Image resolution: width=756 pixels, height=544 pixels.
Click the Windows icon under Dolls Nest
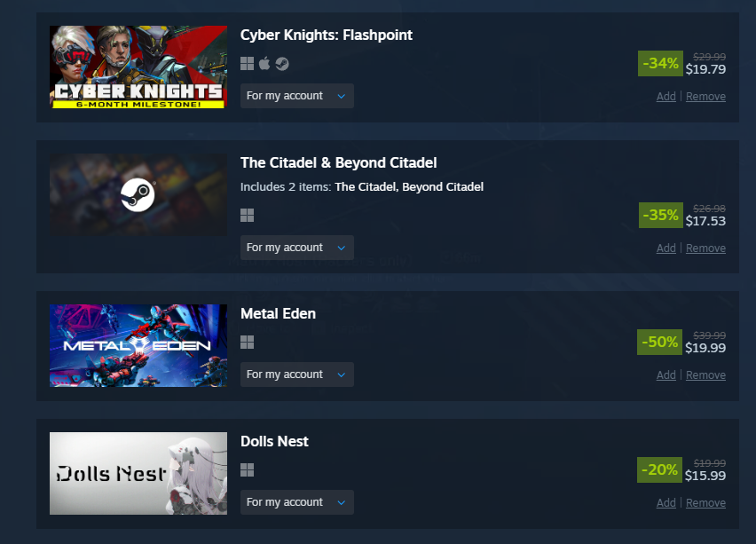pos(247,469)
